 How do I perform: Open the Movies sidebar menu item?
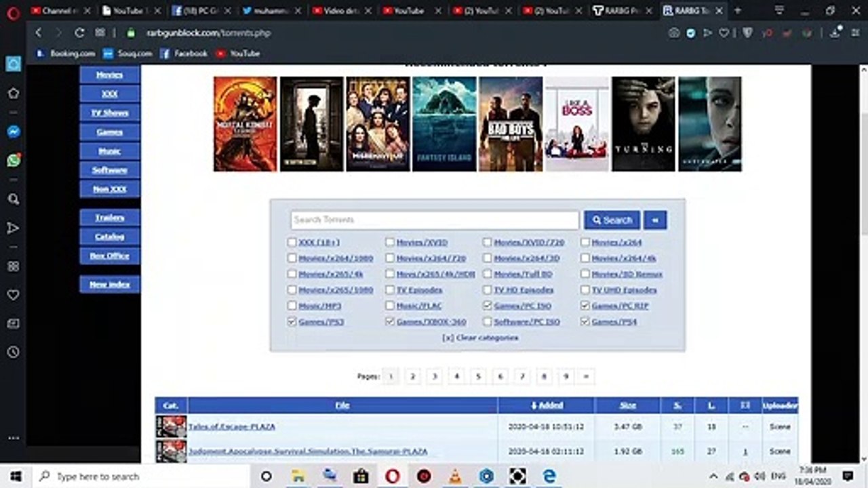point(109,75)
